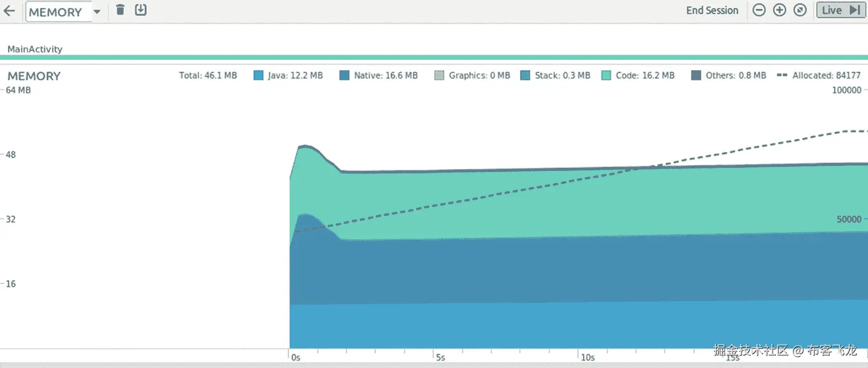Click the Native legend color swatch
This screenshot has width=868, height=368.
pyautogui.click(x=344, y=75)
